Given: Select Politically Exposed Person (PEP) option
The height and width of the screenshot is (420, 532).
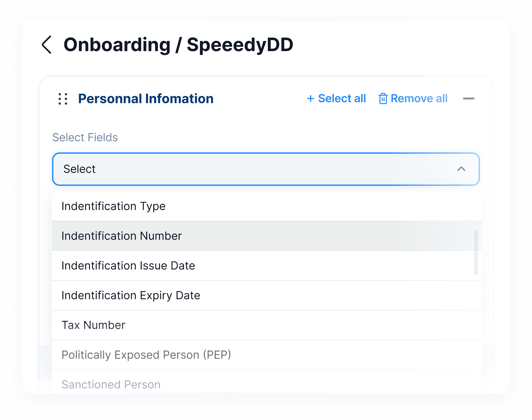Looking at the screenshot, I should tap(146, 355).
